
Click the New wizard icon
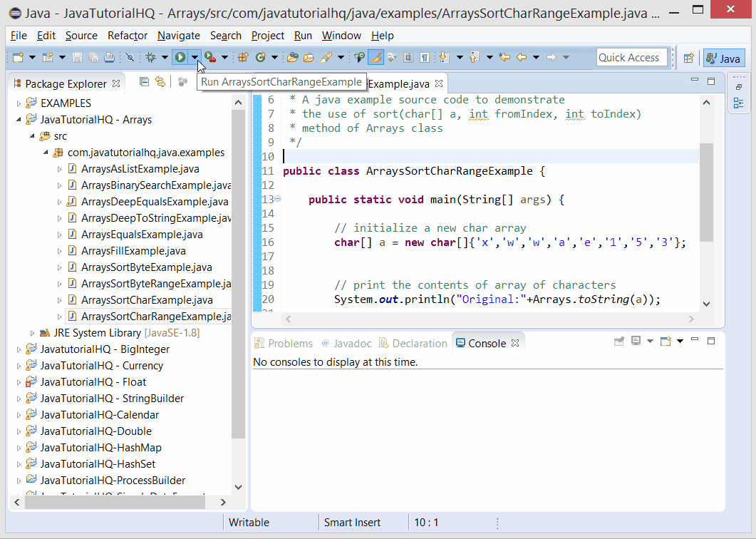click(18, 58)
